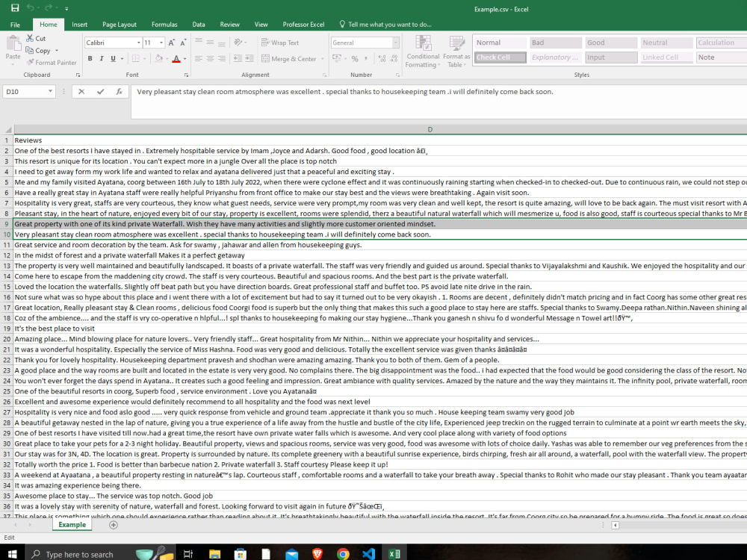Click the Middle Align icon

(x=210, y=43)
